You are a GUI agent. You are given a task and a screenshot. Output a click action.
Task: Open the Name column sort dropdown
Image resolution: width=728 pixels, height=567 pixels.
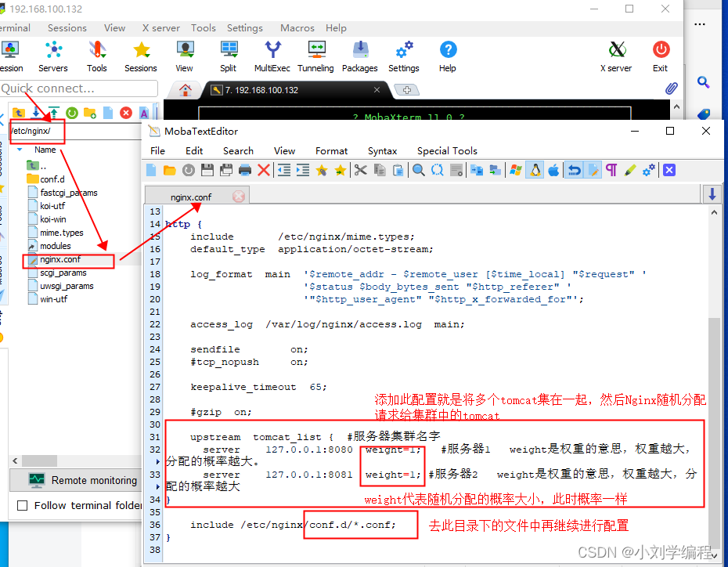(x=19, y=149)
